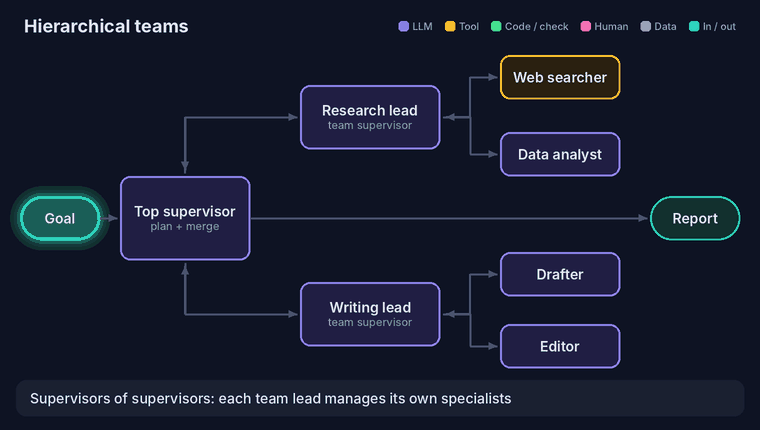Click the "Code / check" legend label
Image resolution: width=760 pixels, height=430 pixels.
537,26
